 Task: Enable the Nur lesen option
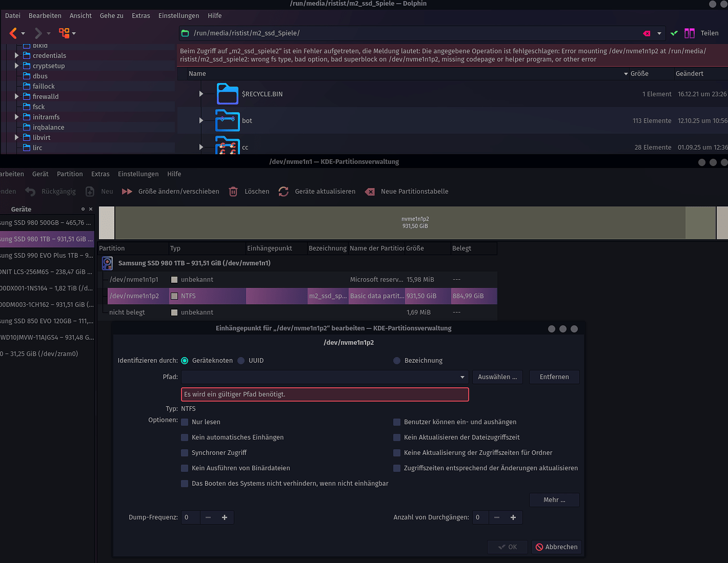click(x=184, y=422)
